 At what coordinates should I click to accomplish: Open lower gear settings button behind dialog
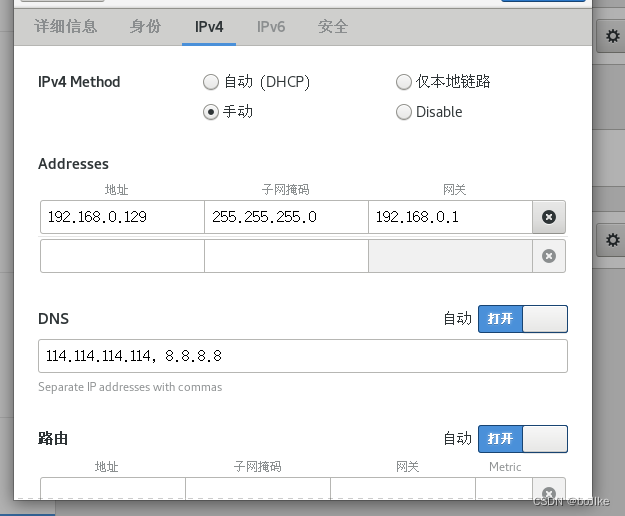[x=611, y=240]
